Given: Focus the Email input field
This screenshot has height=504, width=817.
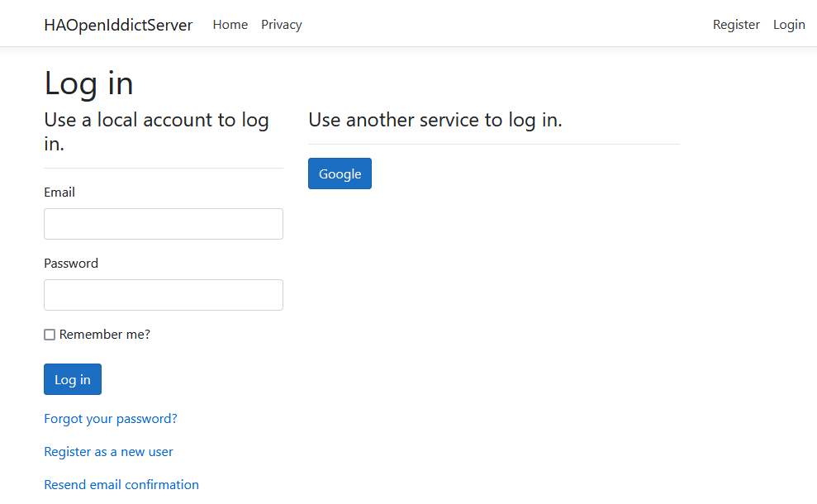Looking at the screenshot, I should pyautogui.click(x=163, y=223).
